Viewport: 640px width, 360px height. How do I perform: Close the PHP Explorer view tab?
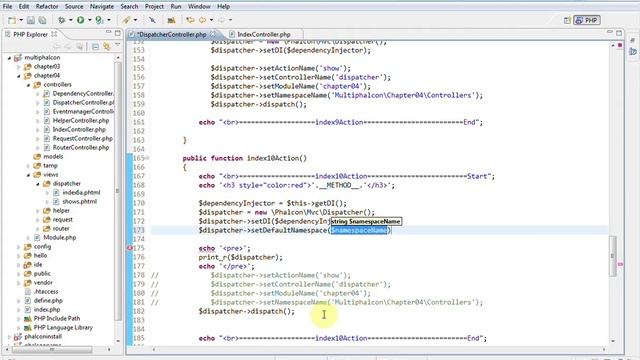point(54,34)
